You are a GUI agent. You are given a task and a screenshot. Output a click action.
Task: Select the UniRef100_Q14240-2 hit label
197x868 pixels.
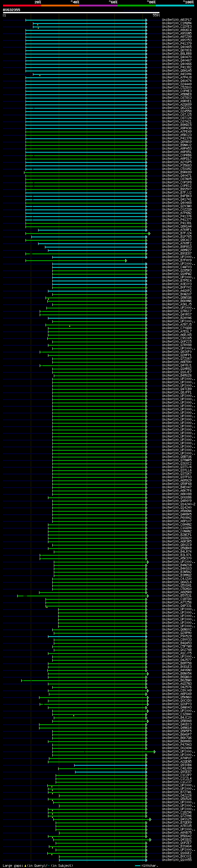click(x=179, y=504)
